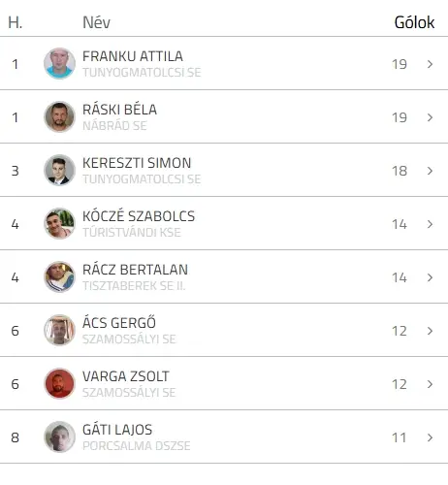448x485 pixels.
Task: Click Varga Zsolt's red avatar
Action: [59, 383]
